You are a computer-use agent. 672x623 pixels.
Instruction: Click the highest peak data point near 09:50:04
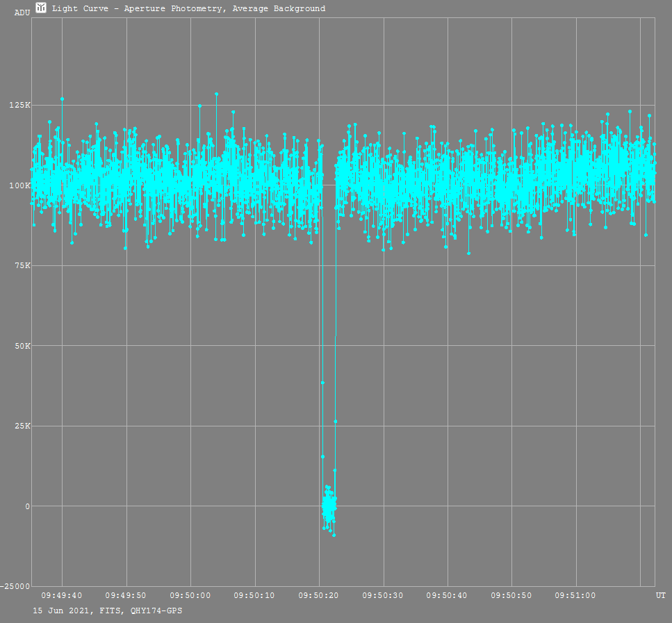[x=216, y=94]
